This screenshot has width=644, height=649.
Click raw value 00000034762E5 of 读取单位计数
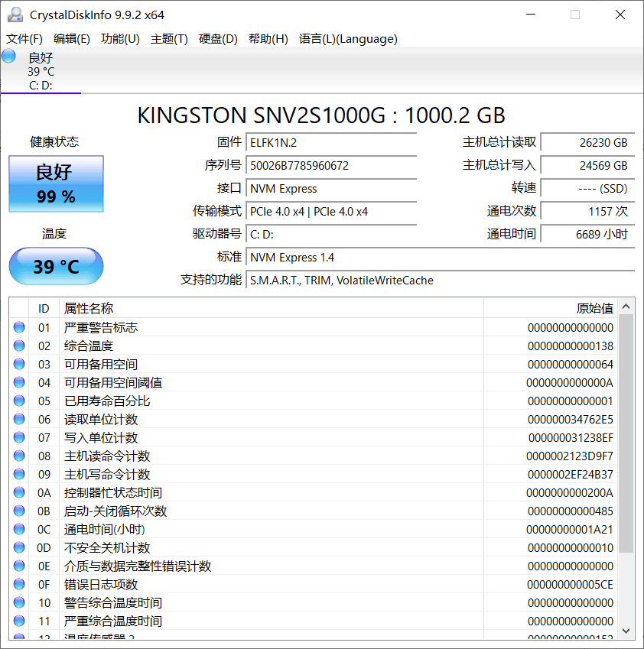(x=571, y=420)
